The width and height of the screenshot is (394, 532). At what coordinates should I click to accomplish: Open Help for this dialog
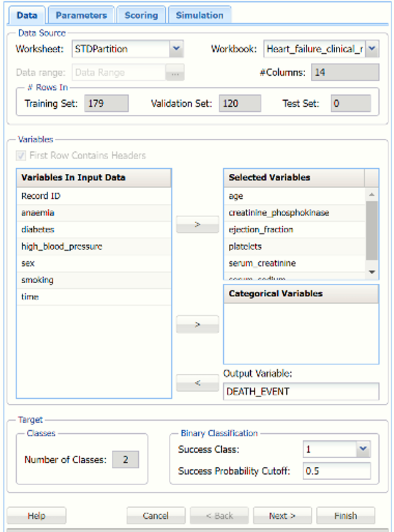point(36,516)
